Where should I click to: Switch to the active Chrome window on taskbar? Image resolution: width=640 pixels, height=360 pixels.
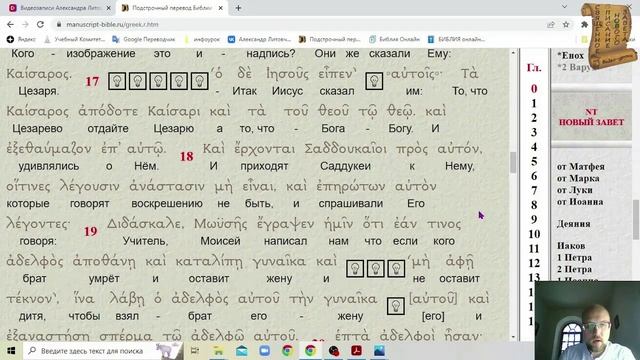[x=310, y=351]
